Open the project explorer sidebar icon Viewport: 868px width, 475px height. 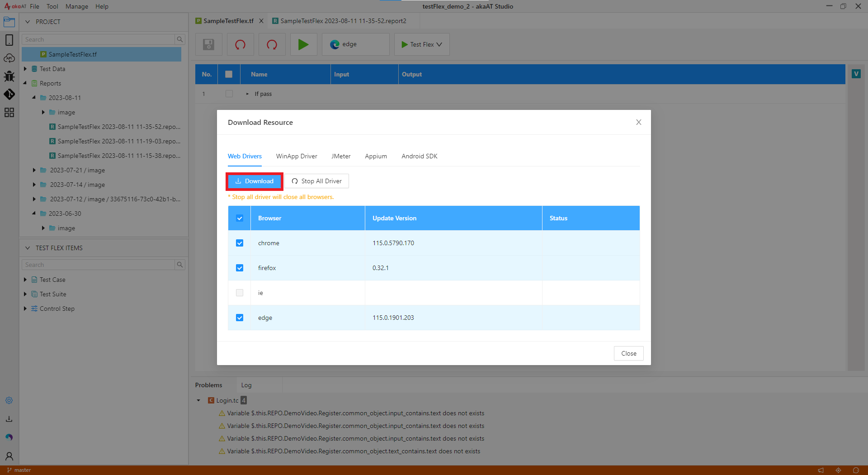tap(9, 22)
